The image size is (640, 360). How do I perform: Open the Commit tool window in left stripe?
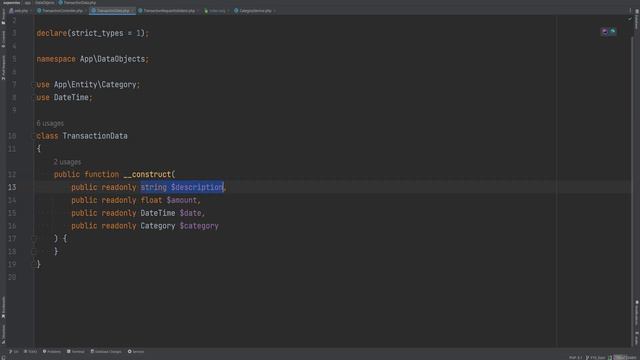tap(3, 39)
